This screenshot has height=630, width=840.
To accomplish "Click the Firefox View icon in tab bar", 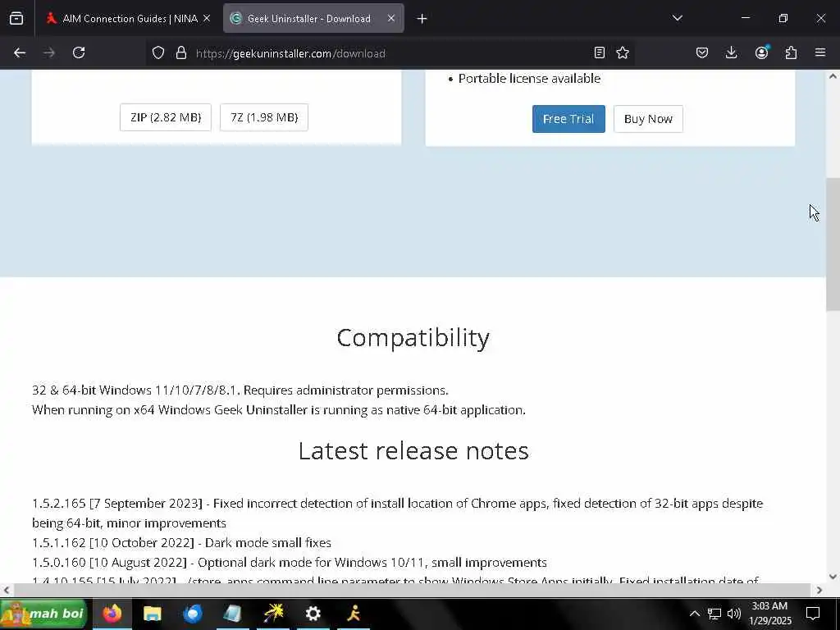I will (x=16, y=19).
